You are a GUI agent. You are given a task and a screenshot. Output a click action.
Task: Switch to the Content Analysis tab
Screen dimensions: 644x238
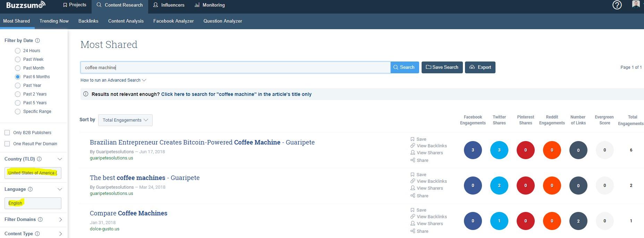click(126, 21)
